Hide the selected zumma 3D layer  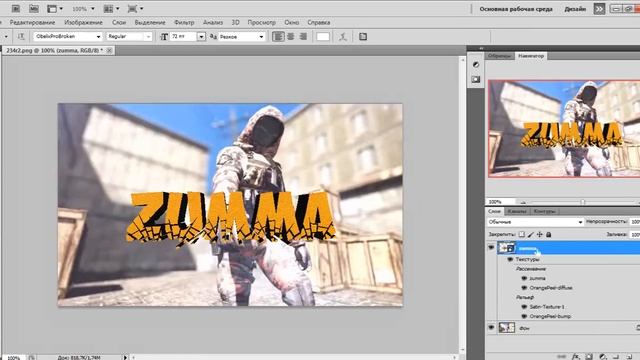point(491,247)
